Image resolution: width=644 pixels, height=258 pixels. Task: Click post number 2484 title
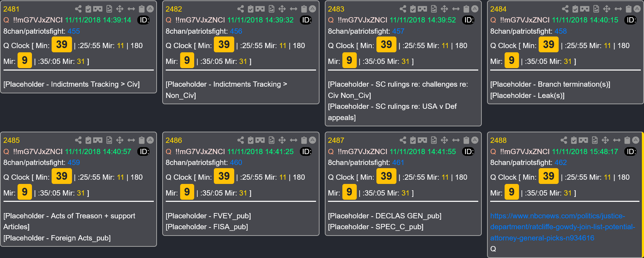tap(498, 9)
